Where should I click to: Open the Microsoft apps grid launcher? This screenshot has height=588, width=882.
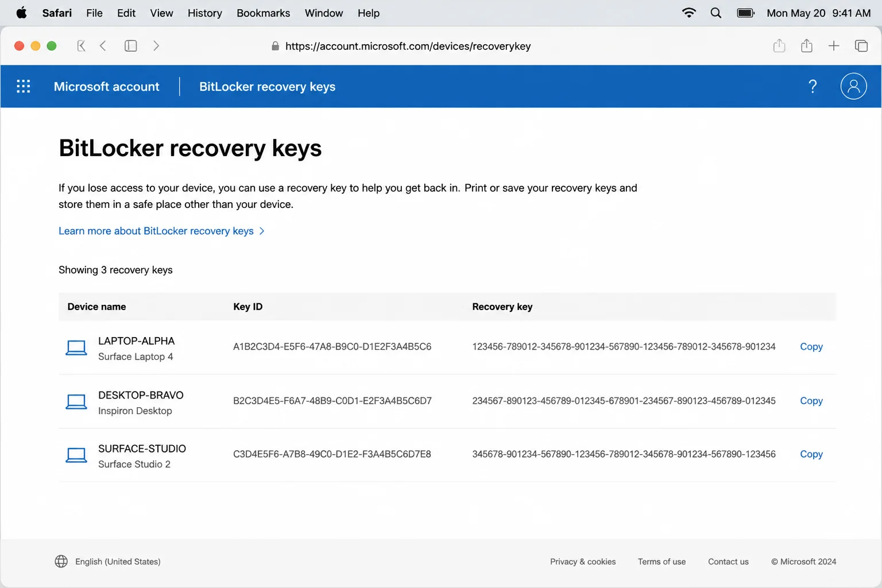[24, 86]
